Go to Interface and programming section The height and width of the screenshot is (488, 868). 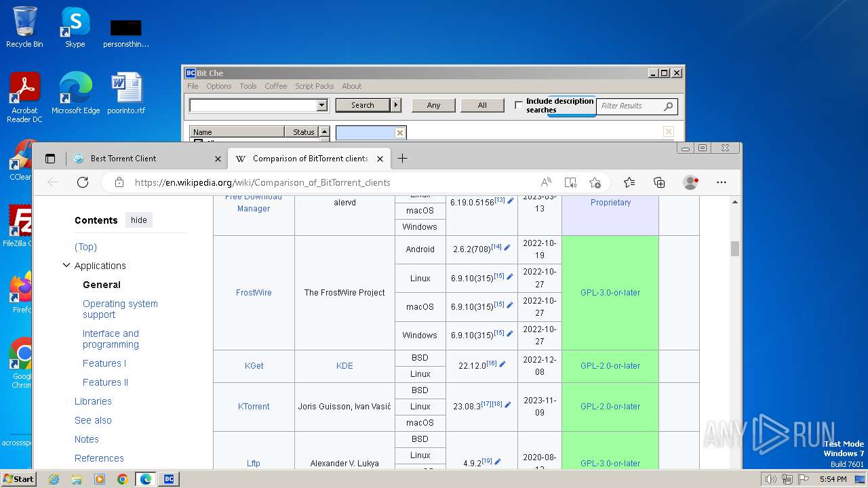point(111,339)
